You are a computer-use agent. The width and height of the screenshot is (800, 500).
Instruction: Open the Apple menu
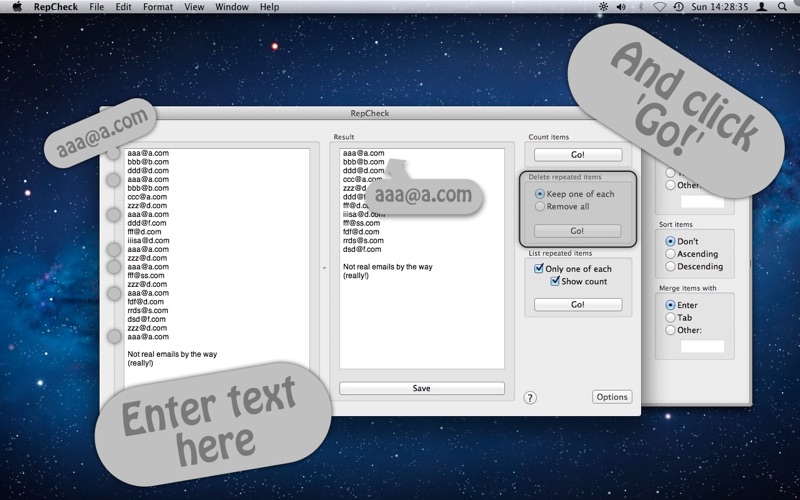click(x=17, y=7)
